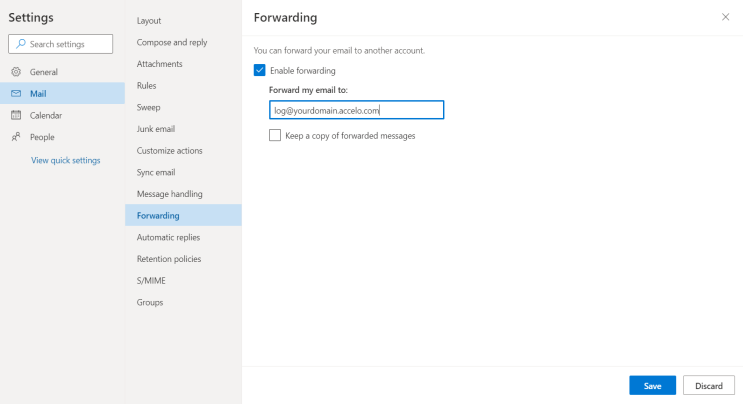The height and width of the screenshot is (404, 743).
Task: Click the People icon in sidebar
Action: (16, 137)
